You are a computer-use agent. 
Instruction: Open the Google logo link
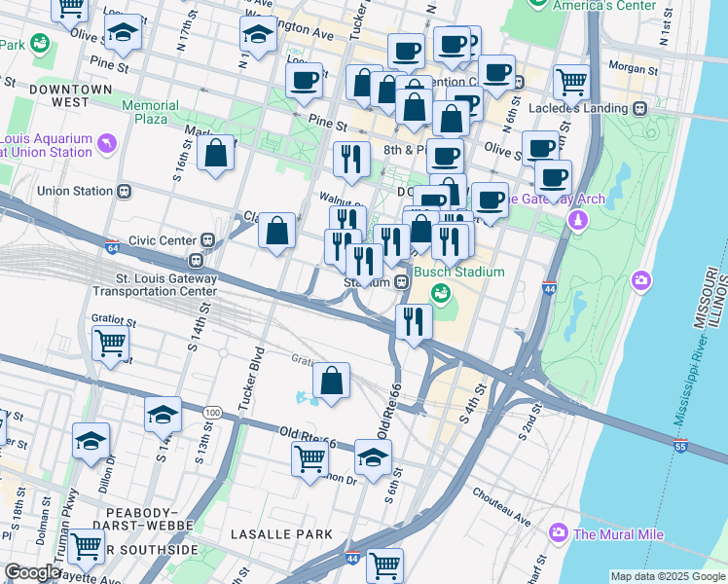pyautogui.click(x=32, y=572)
